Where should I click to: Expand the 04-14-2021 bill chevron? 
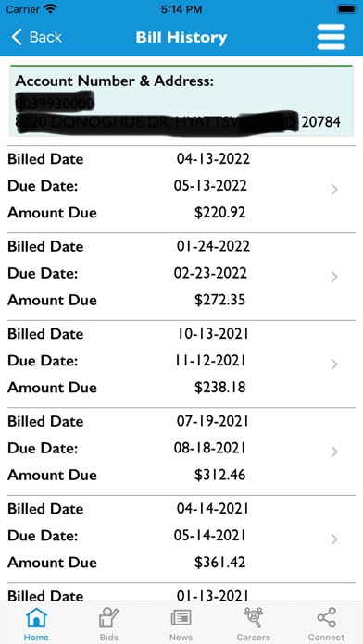click(334, 539)
